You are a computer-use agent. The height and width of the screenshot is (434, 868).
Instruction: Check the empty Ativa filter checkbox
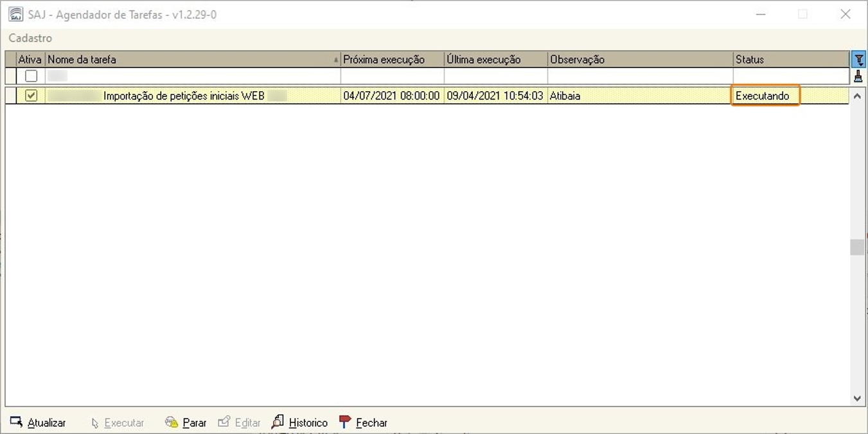pyautogui.click(x=31, y=76)
